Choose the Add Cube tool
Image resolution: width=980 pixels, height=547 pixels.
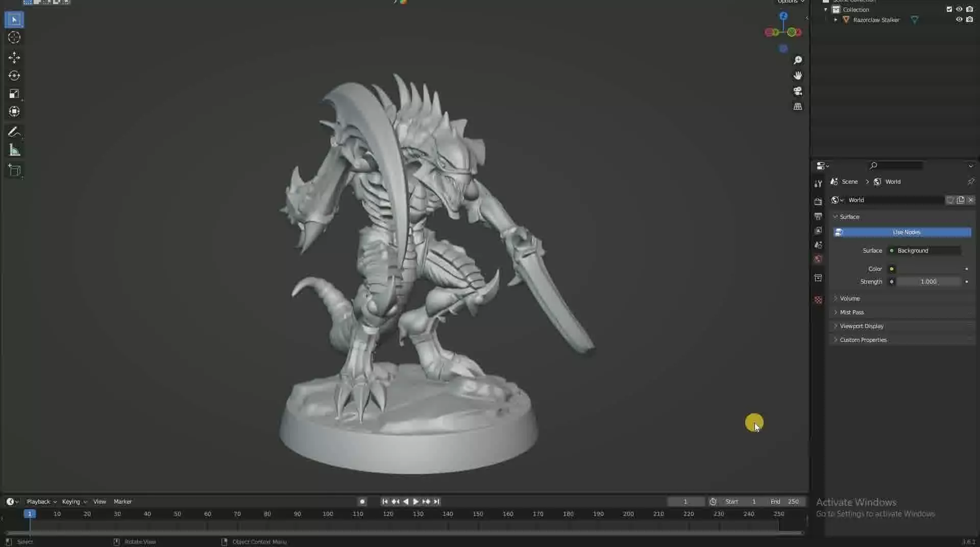pyautogui.click(x=14, y=170)
